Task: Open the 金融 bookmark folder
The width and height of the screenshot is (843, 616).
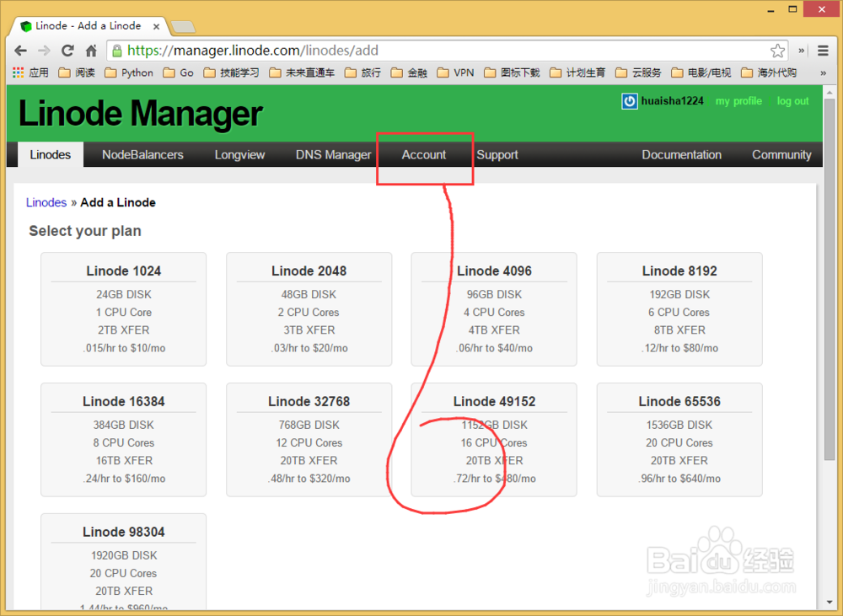Action: (x=409, y=72)
